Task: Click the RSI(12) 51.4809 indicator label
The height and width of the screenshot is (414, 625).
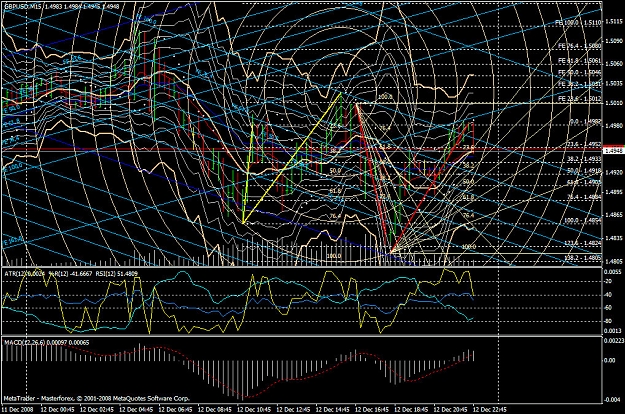Action: point(116,273)
